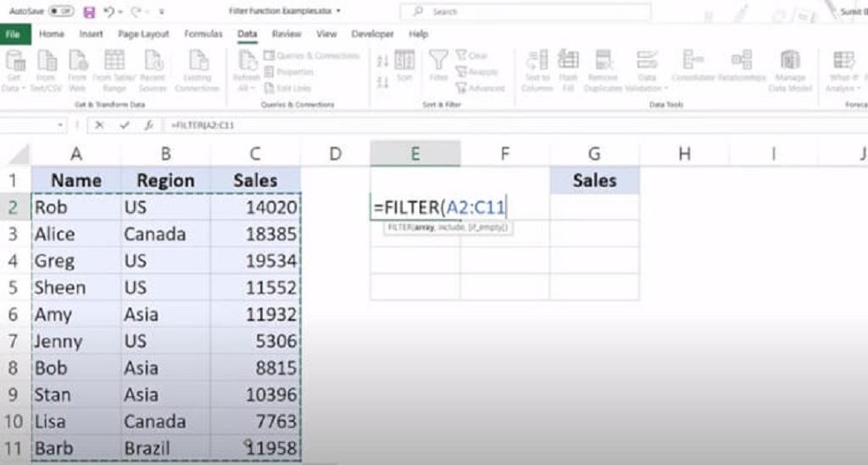Click into the Search box
This screenshot has height=465, width=868.
[x=526, y=11]
